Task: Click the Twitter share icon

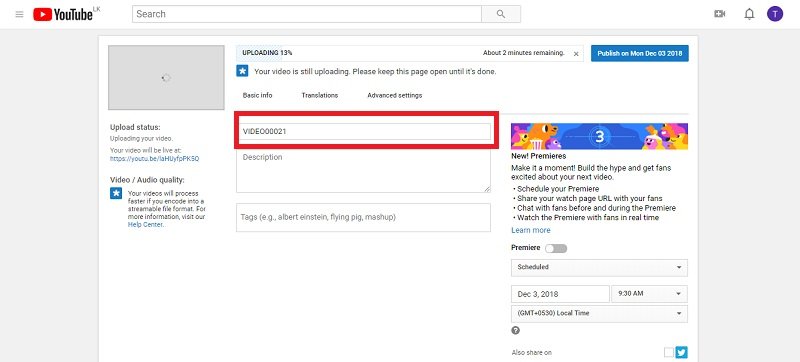Action: tap(682, 352)
